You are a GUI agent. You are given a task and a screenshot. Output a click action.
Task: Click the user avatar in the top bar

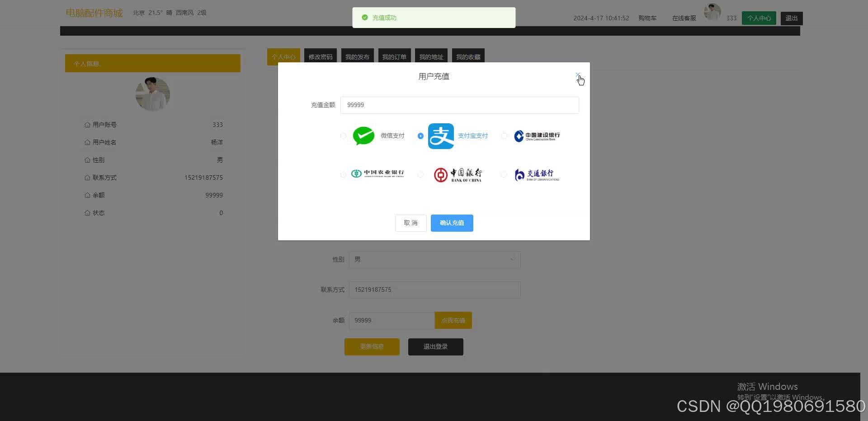(x=712, y=12)
